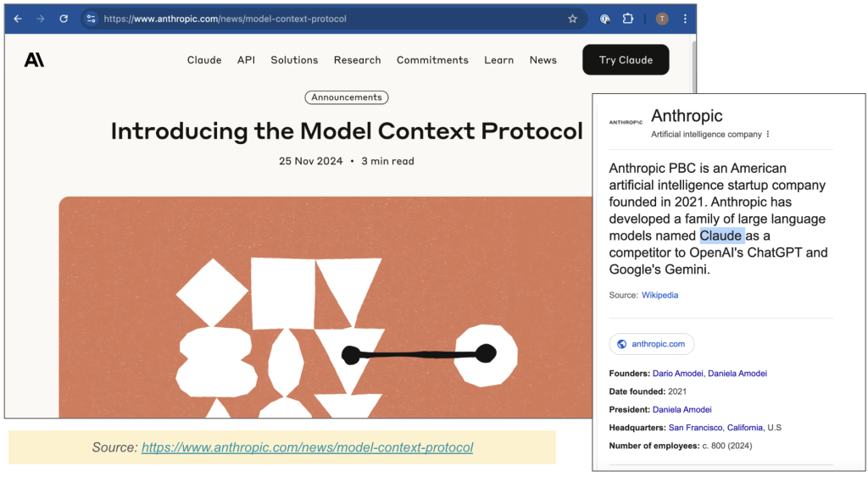Open the California headquarters link
The height and width of the screenshot is (477, 868).
[744, 428]
